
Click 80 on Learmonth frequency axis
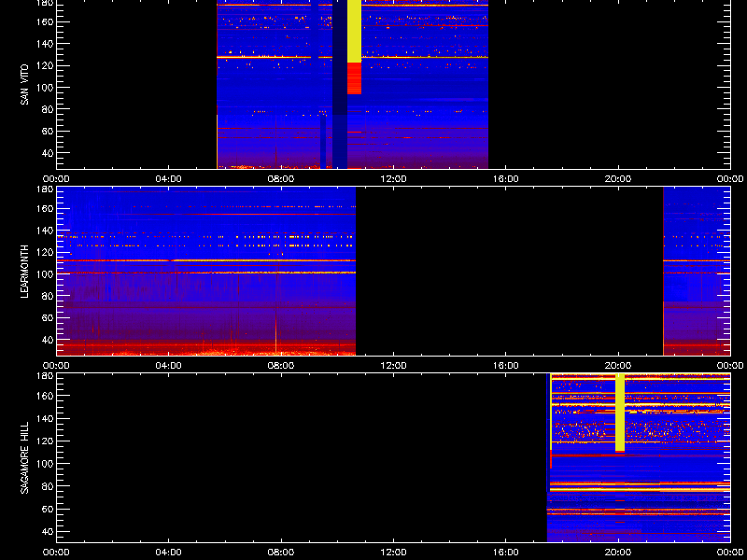49,296
